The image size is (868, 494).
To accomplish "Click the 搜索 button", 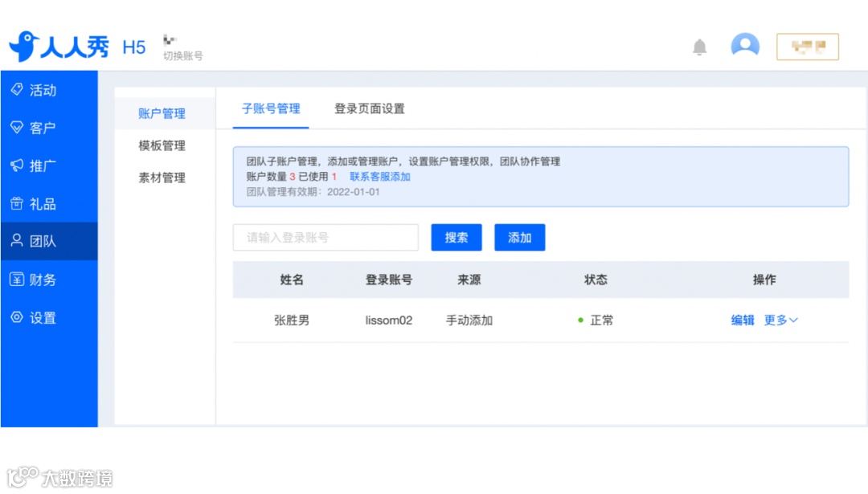I will point(457,237).
